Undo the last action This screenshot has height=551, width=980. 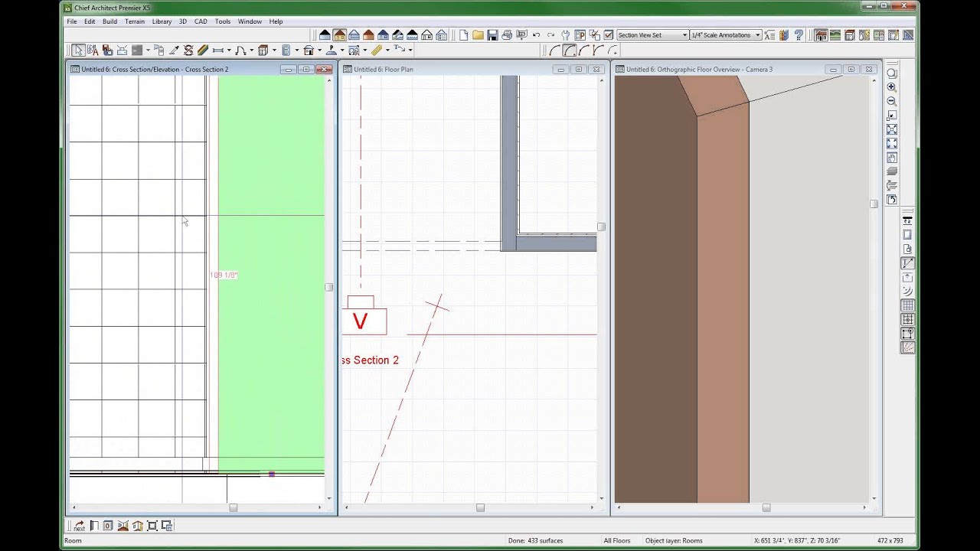536,35
